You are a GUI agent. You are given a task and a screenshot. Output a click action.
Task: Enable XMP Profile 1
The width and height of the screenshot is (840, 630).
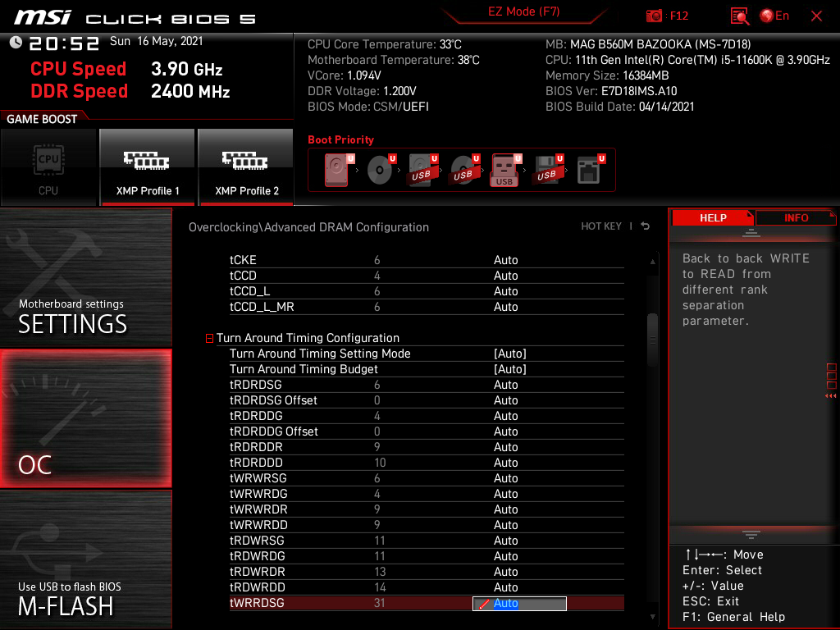(x=148, y=167)
